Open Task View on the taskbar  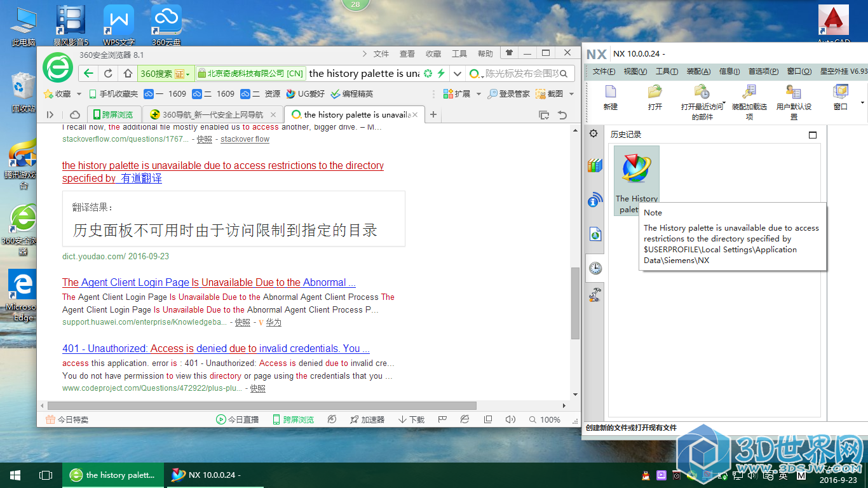[46, 475]
